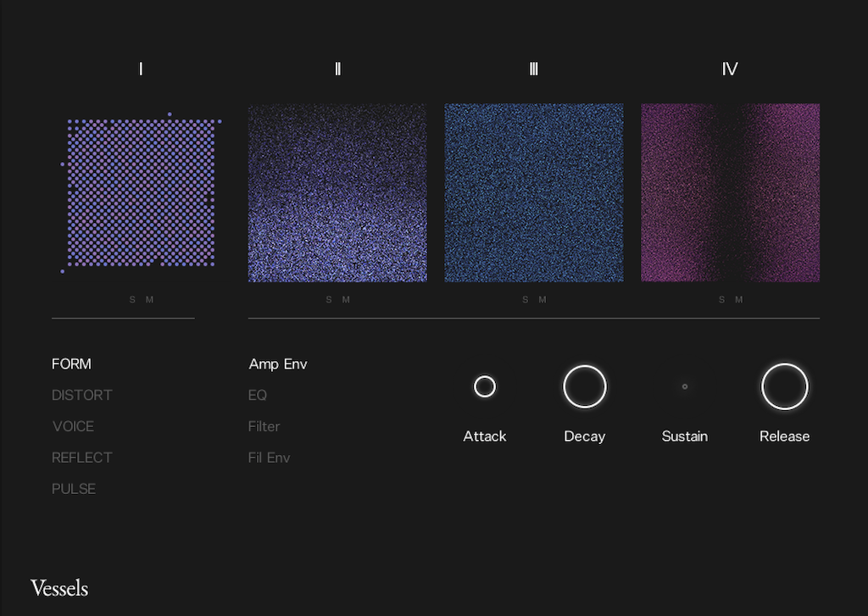Click the Decay label
Image resolution: width=868 pixels, height=616 pixels.
585,436
